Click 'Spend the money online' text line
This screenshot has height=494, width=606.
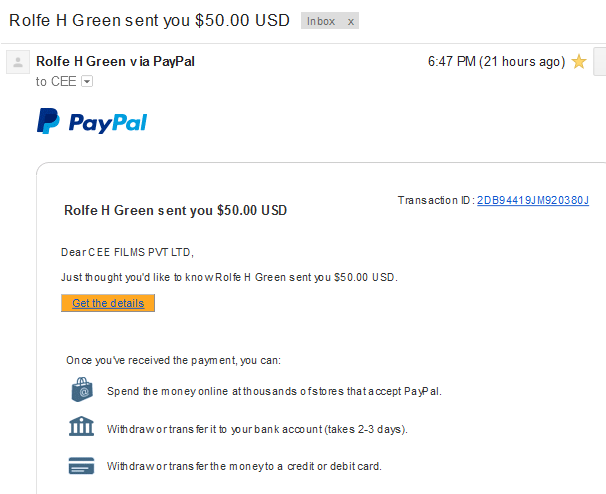(274, 391)
